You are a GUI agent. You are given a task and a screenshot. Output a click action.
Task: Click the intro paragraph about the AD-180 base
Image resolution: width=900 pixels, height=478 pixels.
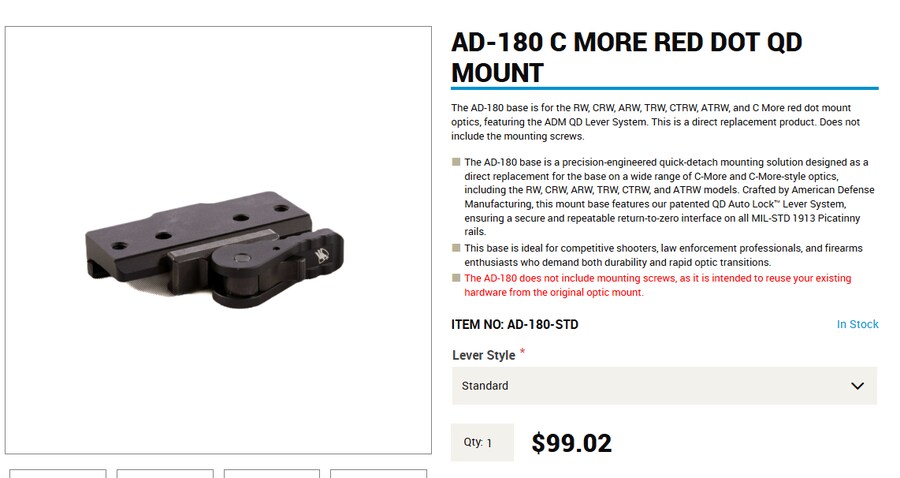[x=655, y=122]
